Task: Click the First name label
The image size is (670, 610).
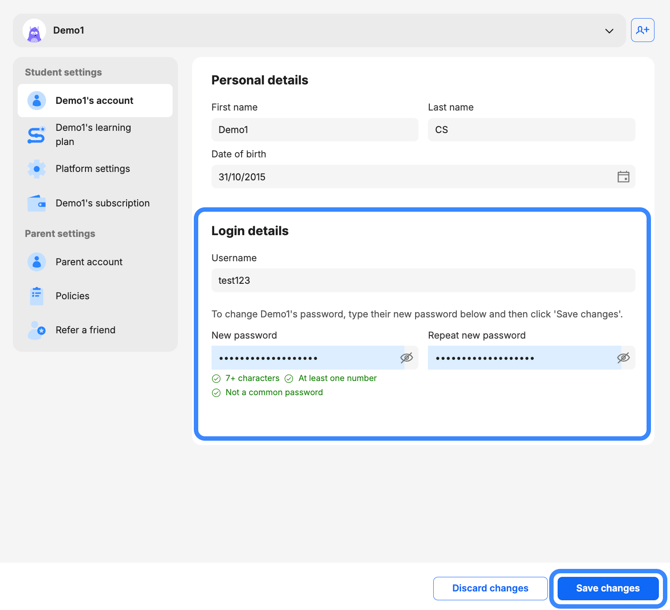Action: tap(234, 107)
